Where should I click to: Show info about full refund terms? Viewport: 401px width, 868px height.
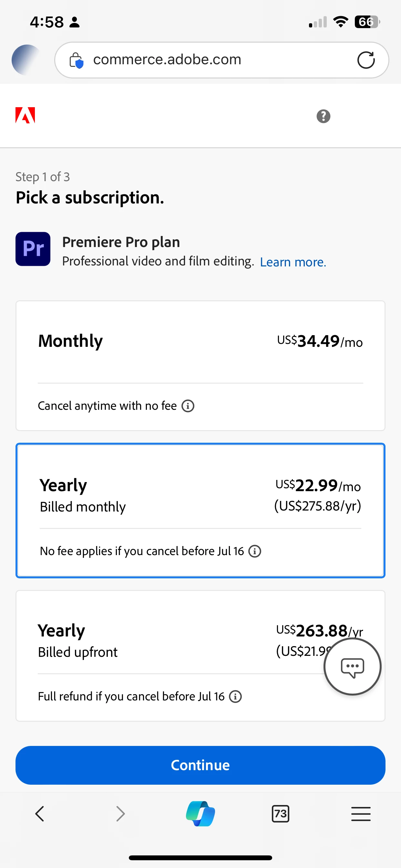click(x=235, y=697)
